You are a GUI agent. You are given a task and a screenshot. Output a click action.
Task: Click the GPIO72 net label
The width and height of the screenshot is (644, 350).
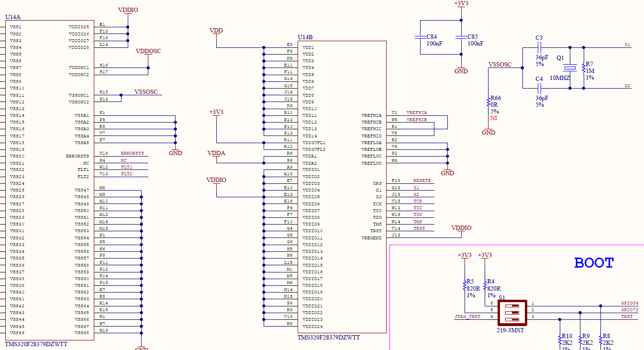click(x=630, y=310)
